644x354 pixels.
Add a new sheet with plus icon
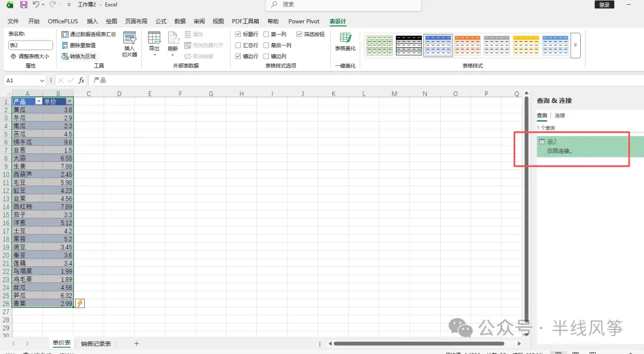coord(137,343)
